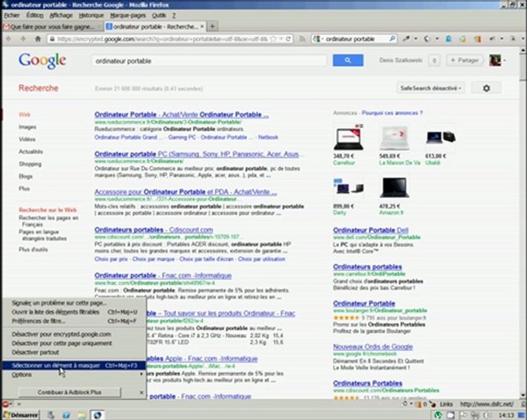This screenshot has height=420, width=527.
Task: Open the Édition menu
Action: point(34,15)
